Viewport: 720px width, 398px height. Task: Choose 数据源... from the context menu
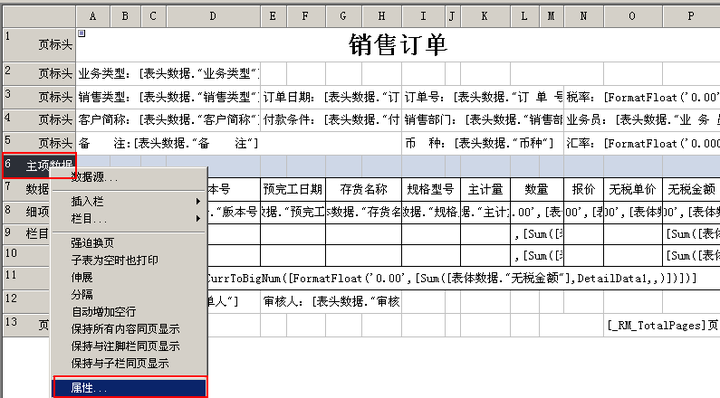click(129, 177)
